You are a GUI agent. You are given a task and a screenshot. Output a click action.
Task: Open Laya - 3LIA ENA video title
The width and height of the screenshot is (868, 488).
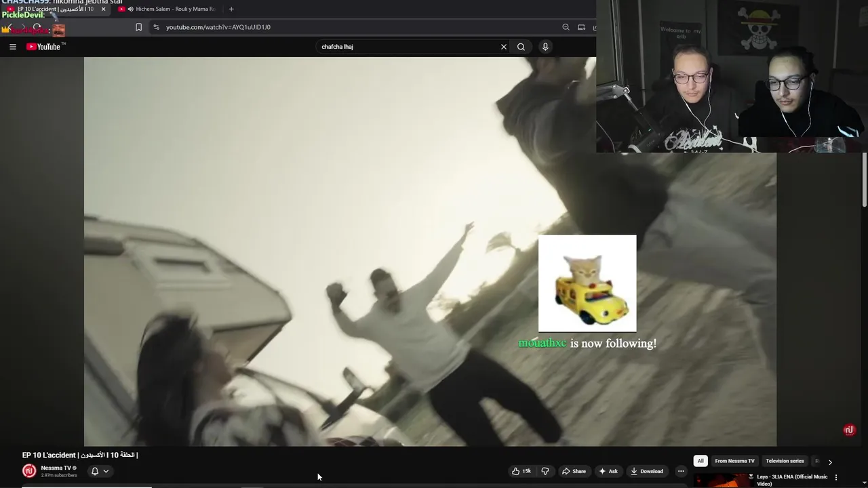[x=792, y=480]
